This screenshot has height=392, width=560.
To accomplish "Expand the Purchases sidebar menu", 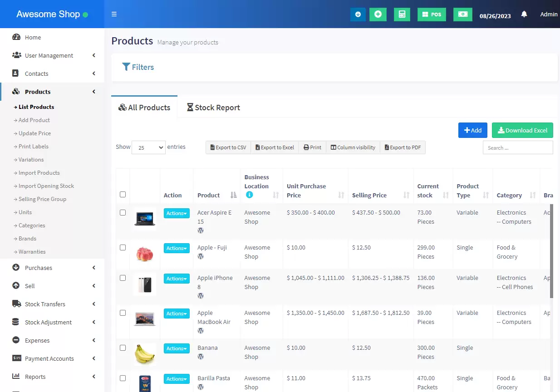I will pyautogui.click(x=52, y=268).
